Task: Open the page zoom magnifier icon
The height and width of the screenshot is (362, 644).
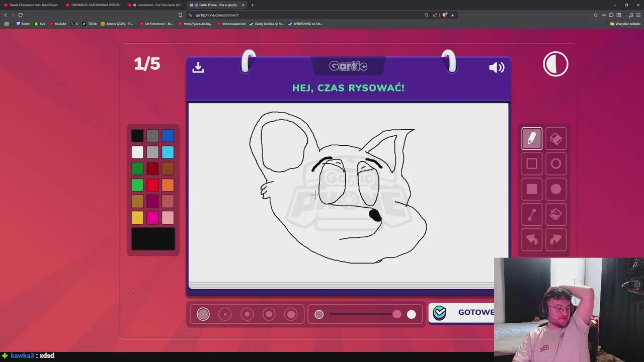Action: [427, 15]
